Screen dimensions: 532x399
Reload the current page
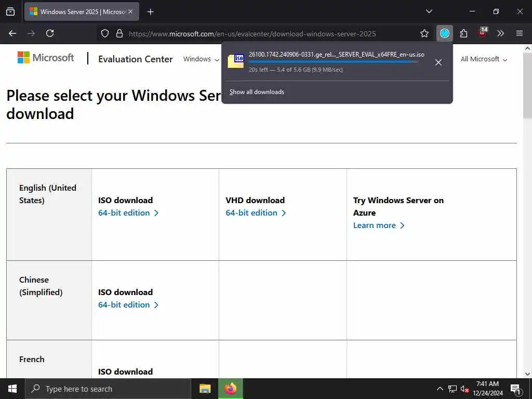coord(50,33)
